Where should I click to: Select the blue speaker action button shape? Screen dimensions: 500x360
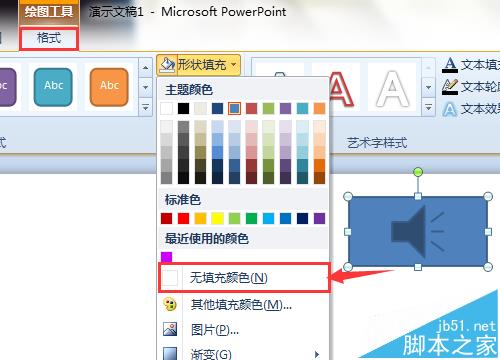(418, 232)
